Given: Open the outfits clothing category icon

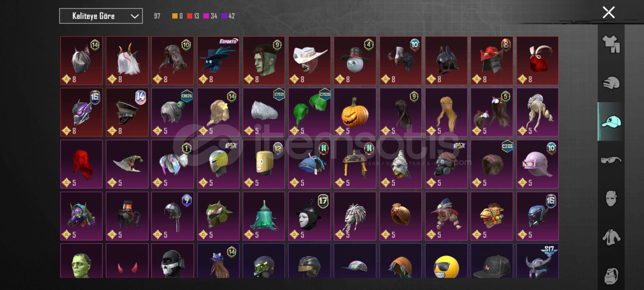Looking at the screenshot, I should (611, 44).
